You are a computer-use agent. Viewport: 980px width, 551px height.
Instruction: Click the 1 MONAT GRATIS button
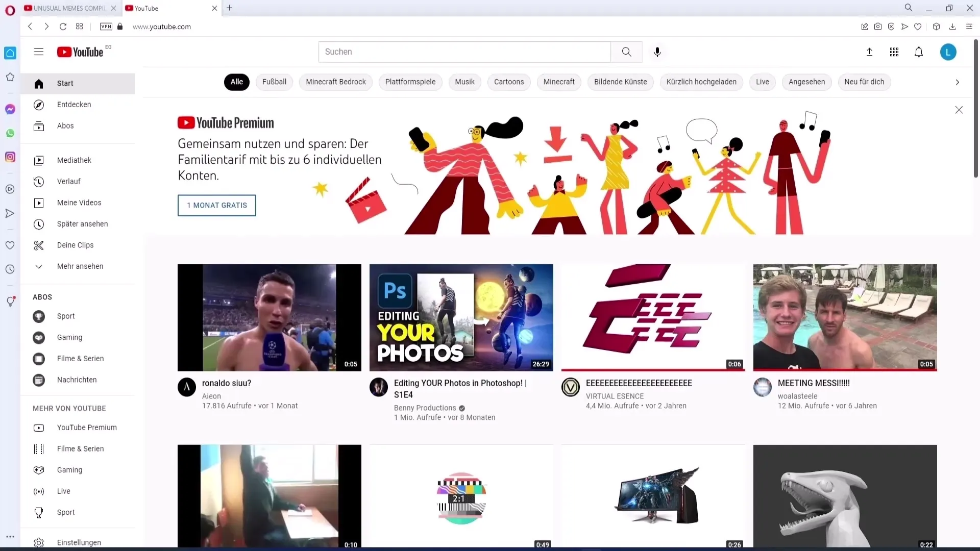click(217, 205)
